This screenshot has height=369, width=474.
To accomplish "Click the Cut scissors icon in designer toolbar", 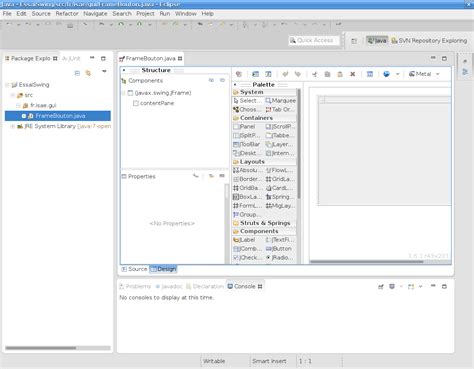I will tap(315, 74).
